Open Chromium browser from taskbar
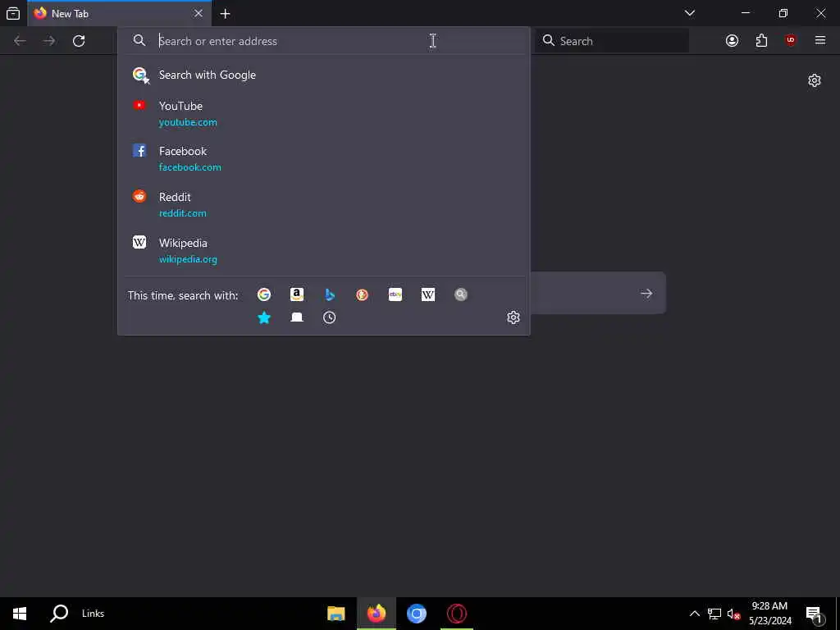Viewport: 840px width, 630px height. click(416, 614)
